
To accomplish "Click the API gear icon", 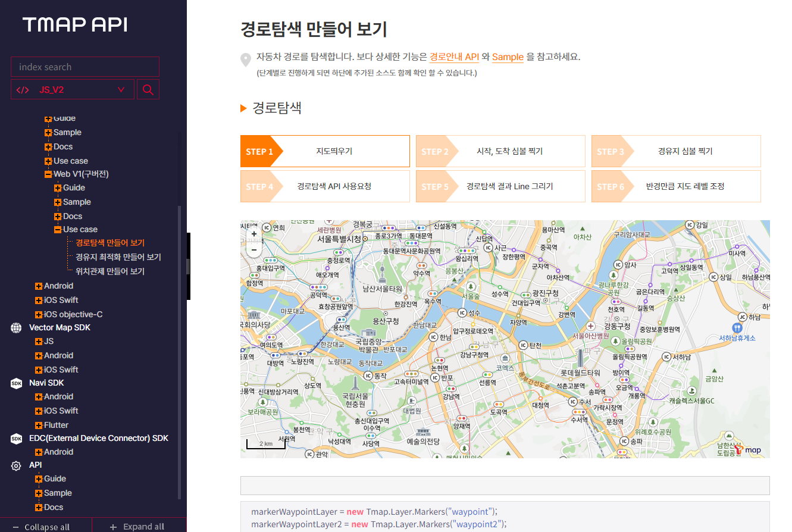I will coord(16,465).
